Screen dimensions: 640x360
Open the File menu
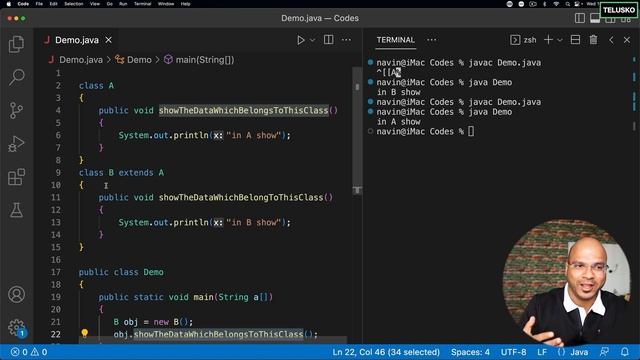coord(39,4)
